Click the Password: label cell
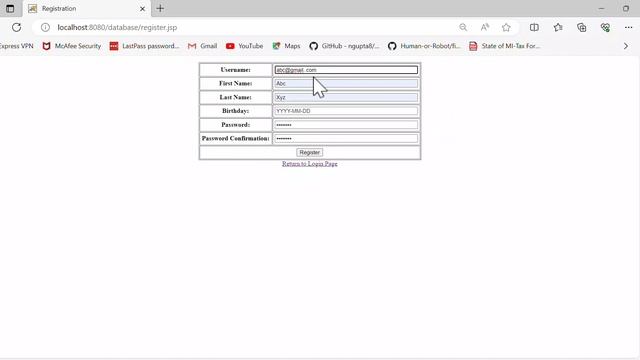Image resolution: width=640 pixels, height=360 pixels. click(236, 125)
